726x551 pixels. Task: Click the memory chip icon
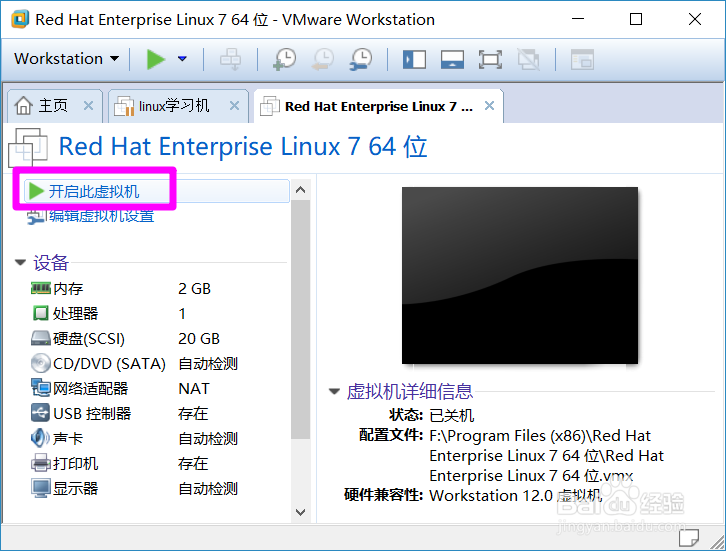click(x=41, y=288)
